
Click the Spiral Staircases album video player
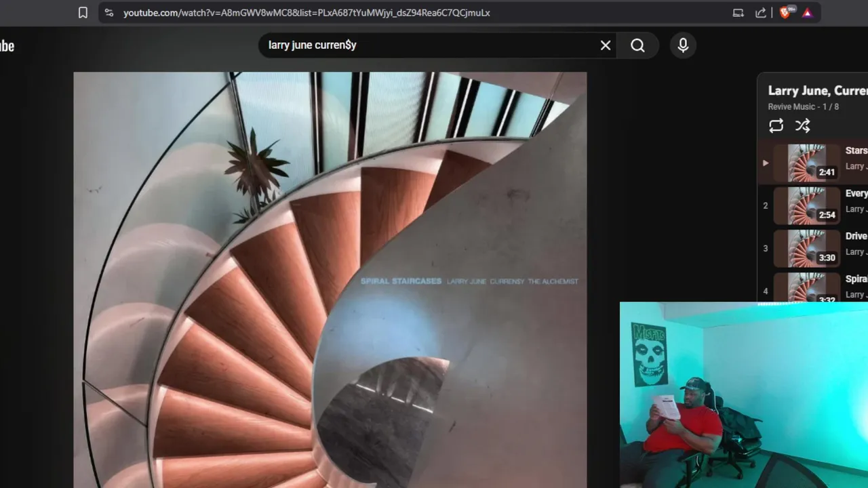[330, 280]
